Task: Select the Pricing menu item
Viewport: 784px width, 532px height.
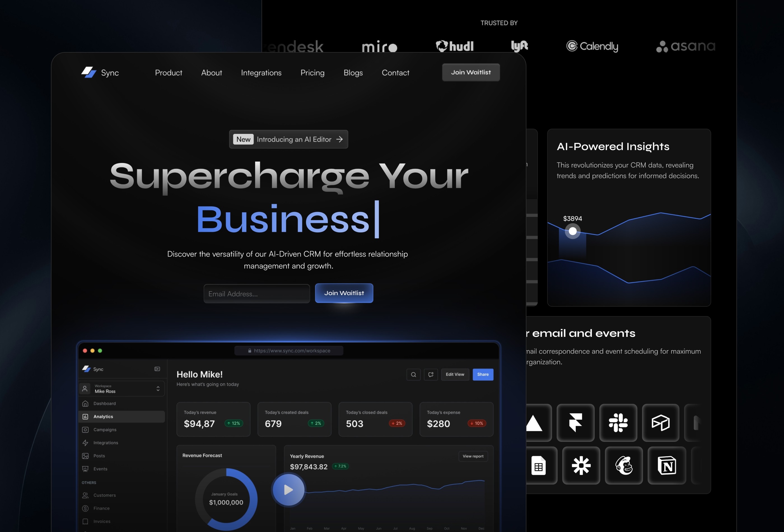Action: pyautogui.click(x=312, y=73)
